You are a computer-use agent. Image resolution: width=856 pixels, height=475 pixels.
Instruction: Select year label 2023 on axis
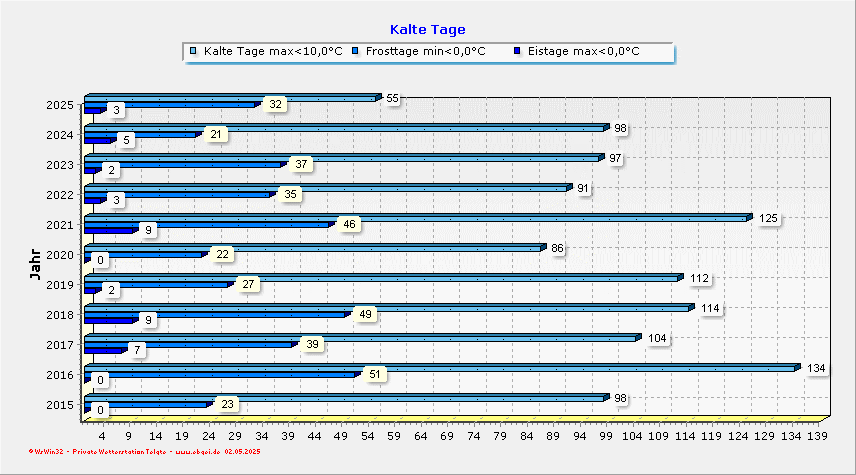[x=60, y=165]
